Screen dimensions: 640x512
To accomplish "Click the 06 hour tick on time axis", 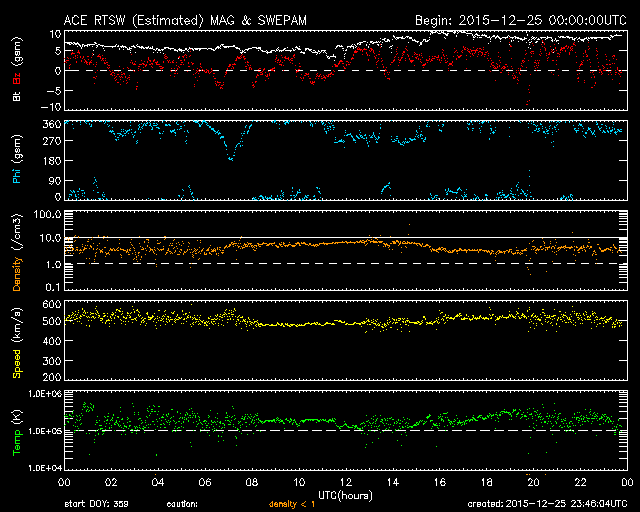I will click(x=204, y=483).
